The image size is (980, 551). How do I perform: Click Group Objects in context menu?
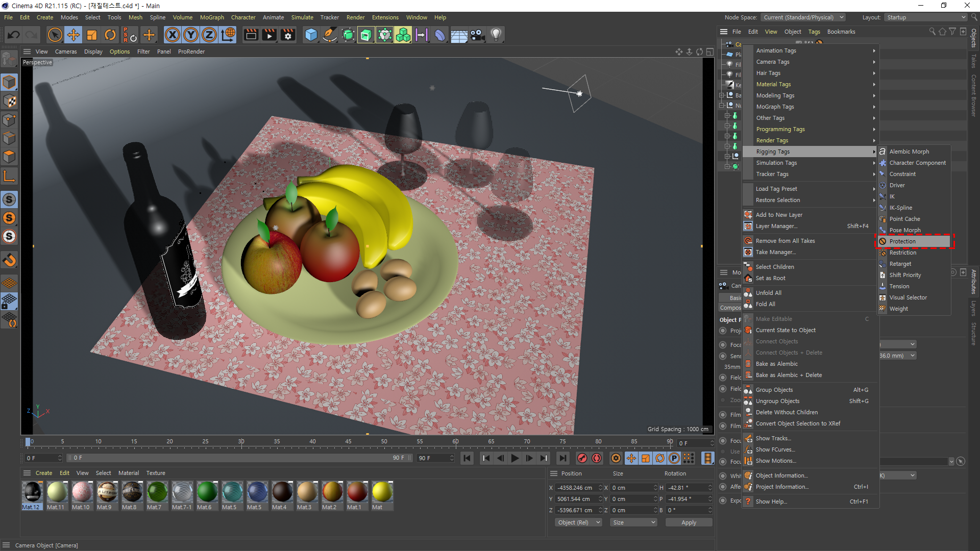[x=774, y=390]
